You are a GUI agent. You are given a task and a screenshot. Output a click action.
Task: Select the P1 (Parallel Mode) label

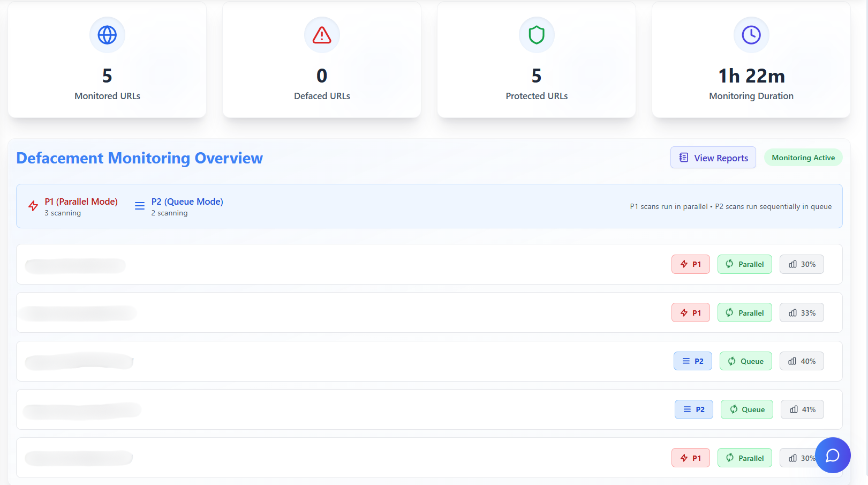coord(81,202)
